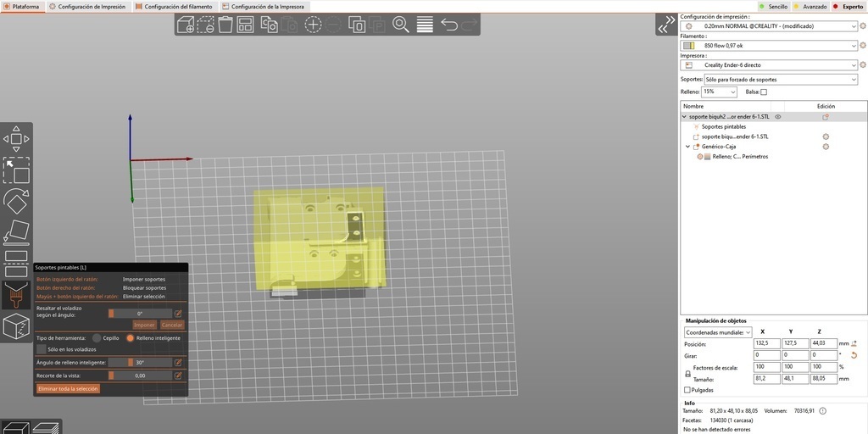Select the Cepillo tool type radio

click(97, 337)
